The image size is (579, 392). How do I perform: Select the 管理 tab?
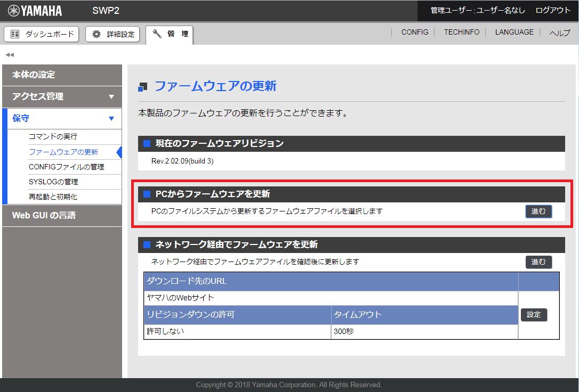tap(170, 34)
